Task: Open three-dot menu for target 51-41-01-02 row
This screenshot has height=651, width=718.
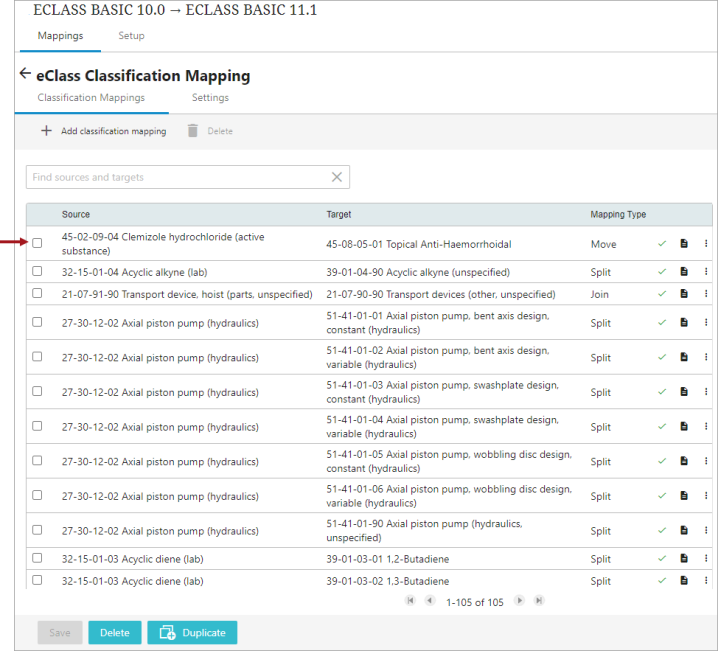Action: click(706, 357)
